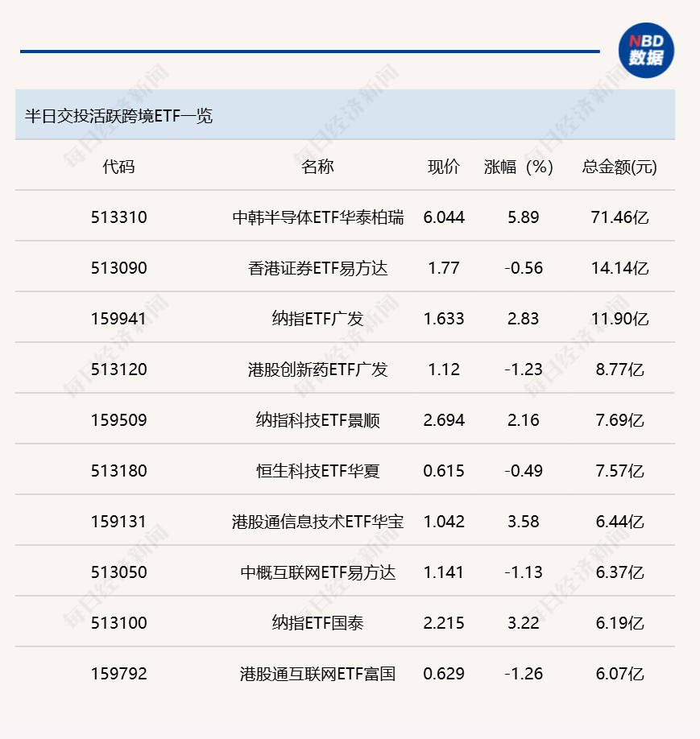
Task: Select code 513120
Action: (x=119, y=369)
